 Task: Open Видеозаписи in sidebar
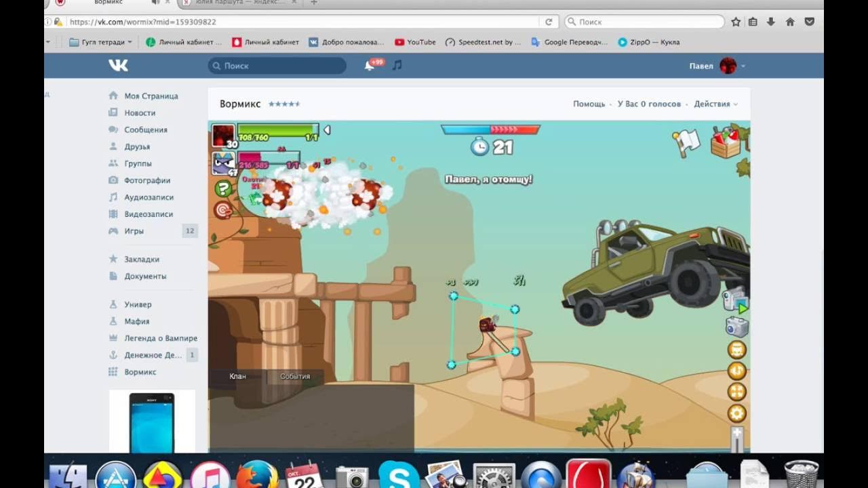[149, 214]
